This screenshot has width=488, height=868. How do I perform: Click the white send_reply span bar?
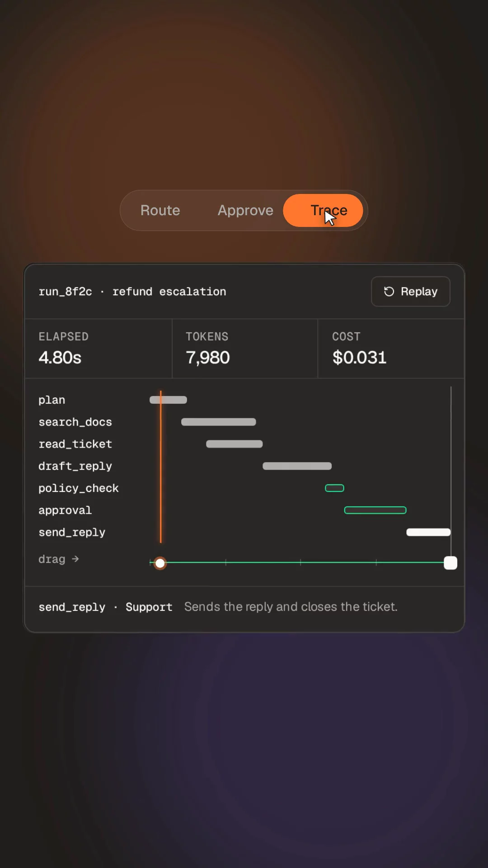(x=428, y=532)
